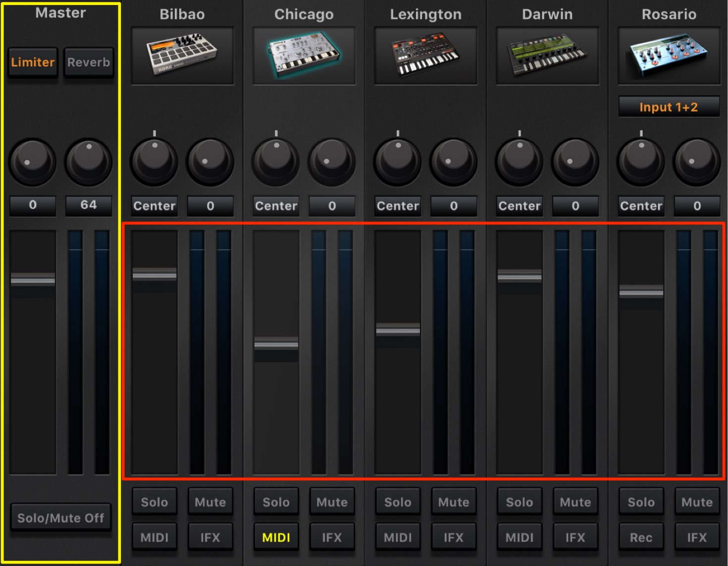Open MIDI settings for Chicago track
Image resolution: width=728 pixels, height=566 pixels.
(276, 537)
